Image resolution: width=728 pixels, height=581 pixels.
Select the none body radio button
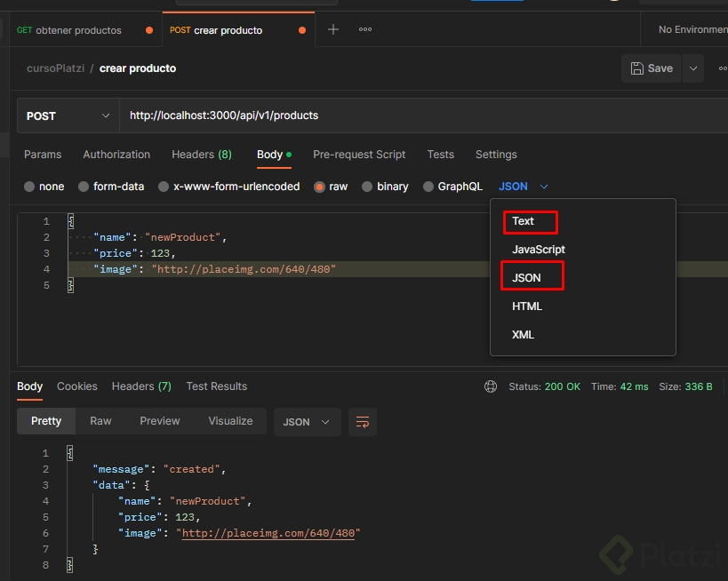tap(29, 187)
